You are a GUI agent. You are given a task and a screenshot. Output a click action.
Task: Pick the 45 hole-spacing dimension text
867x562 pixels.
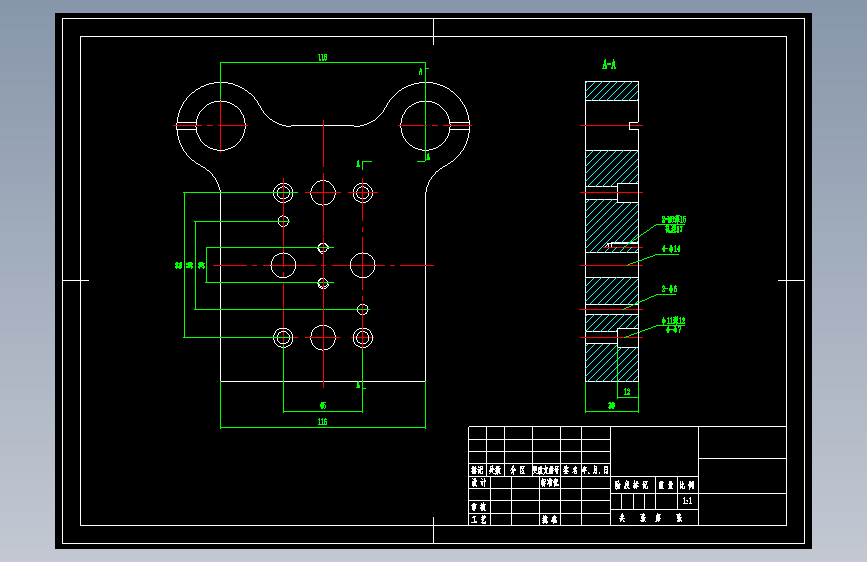(x=323, y=405)
